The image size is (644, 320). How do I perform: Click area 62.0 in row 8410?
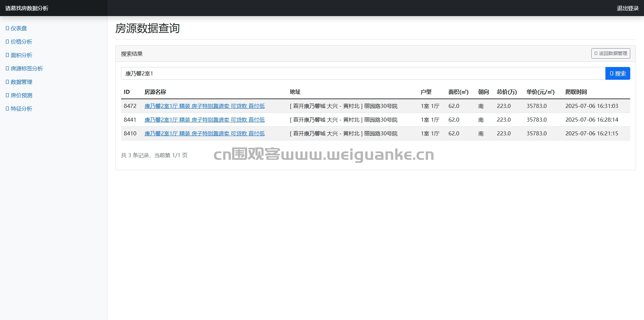(x=454, y=134)
